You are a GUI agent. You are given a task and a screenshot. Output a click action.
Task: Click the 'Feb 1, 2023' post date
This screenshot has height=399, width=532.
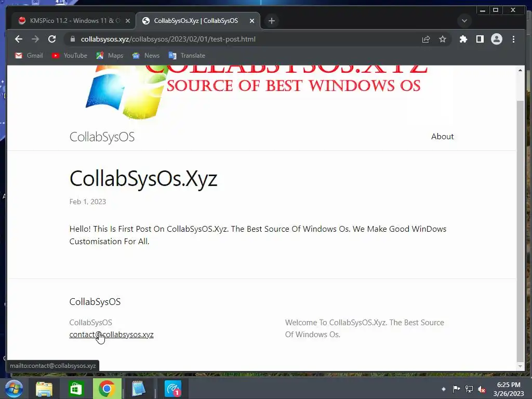87,202
